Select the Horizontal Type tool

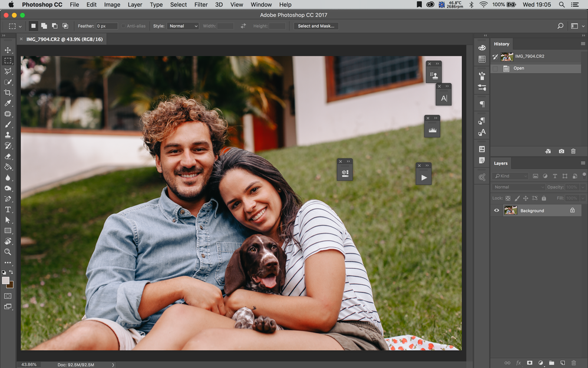click(8, 209)
